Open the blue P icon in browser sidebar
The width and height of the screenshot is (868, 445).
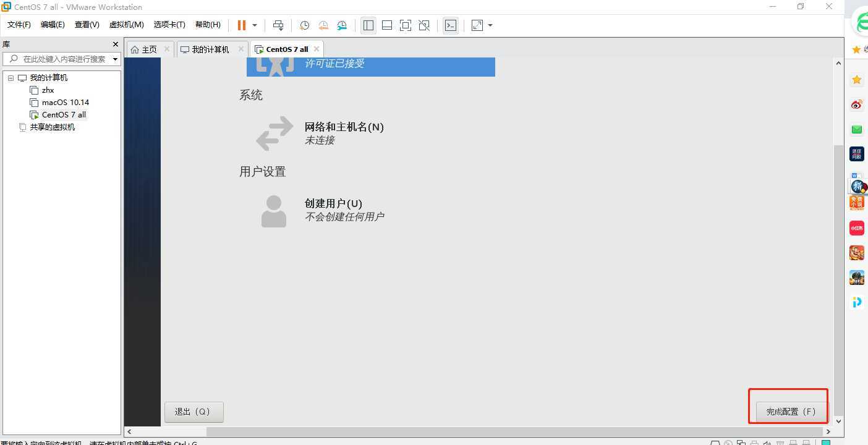click(857, 302)
